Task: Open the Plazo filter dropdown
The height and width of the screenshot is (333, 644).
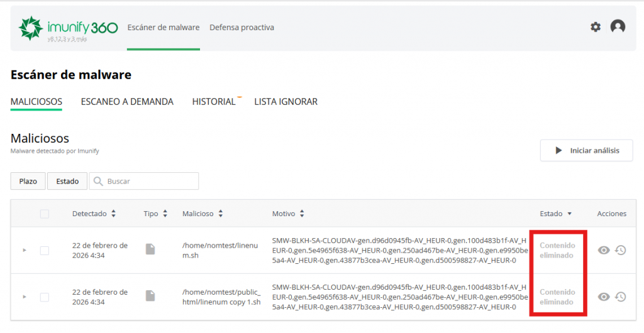Action: click(x=28, y=181)
